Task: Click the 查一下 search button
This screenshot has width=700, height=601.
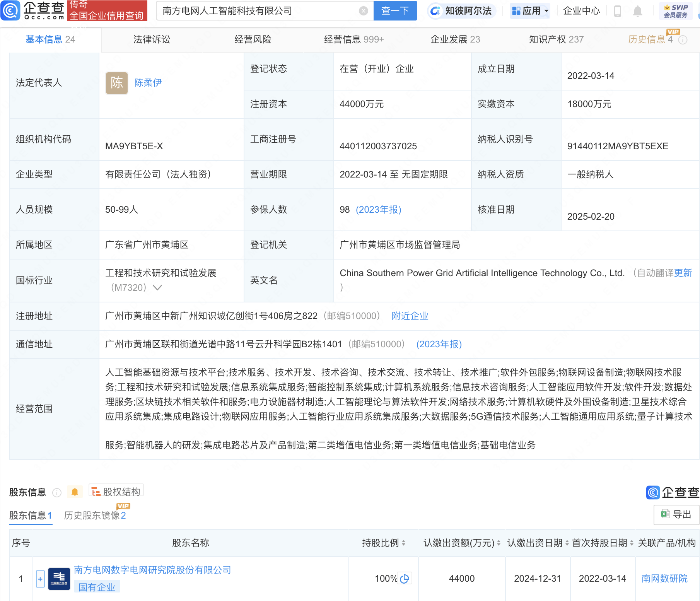Action: point(395,11)
